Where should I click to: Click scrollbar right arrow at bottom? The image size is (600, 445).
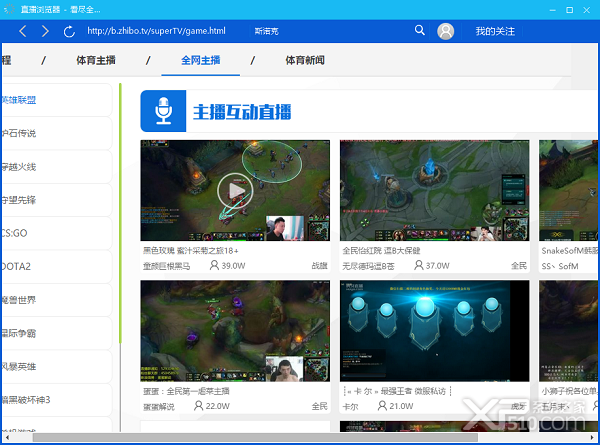(x=592, y=437)
